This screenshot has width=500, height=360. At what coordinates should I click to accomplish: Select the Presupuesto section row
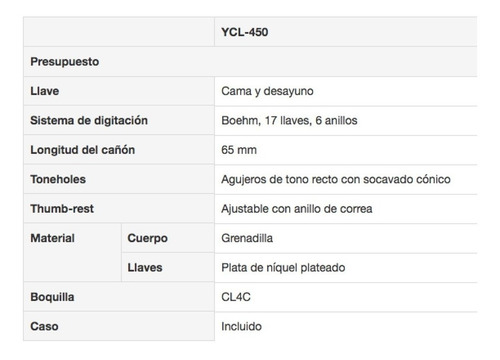250,62
